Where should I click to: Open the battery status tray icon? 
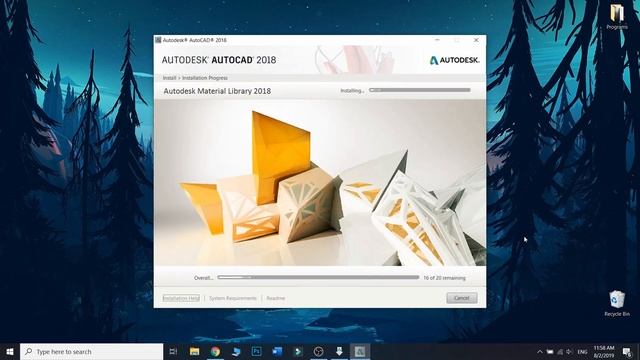pyautogui.click(x=550, y=351)
